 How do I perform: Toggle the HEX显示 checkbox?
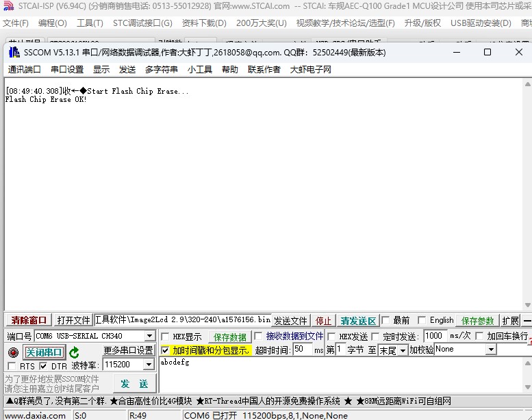pos(165,337)
